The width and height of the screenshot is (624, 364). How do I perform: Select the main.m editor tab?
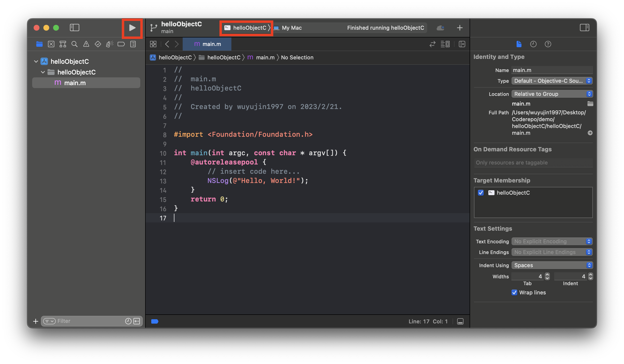pyautogui.click(x=207, y=44)
